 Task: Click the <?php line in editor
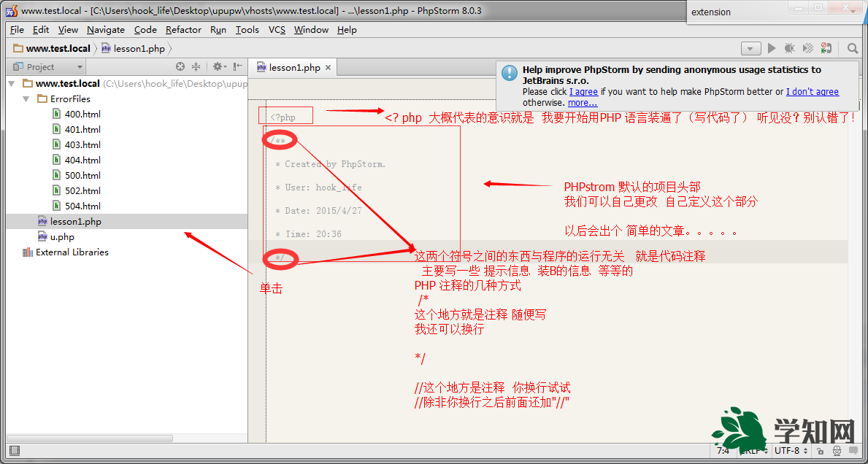[283, 117]
